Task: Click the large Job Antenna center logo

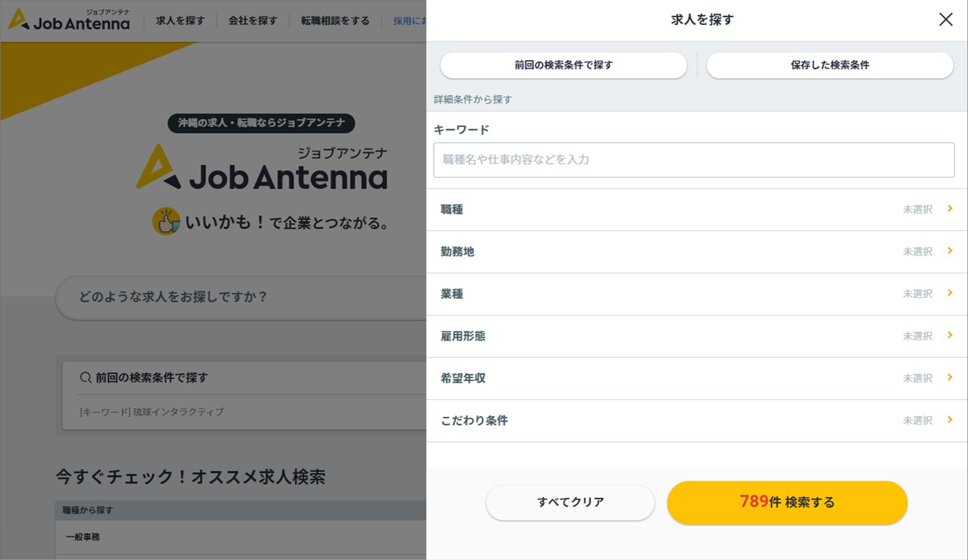Action: [262, 168]
